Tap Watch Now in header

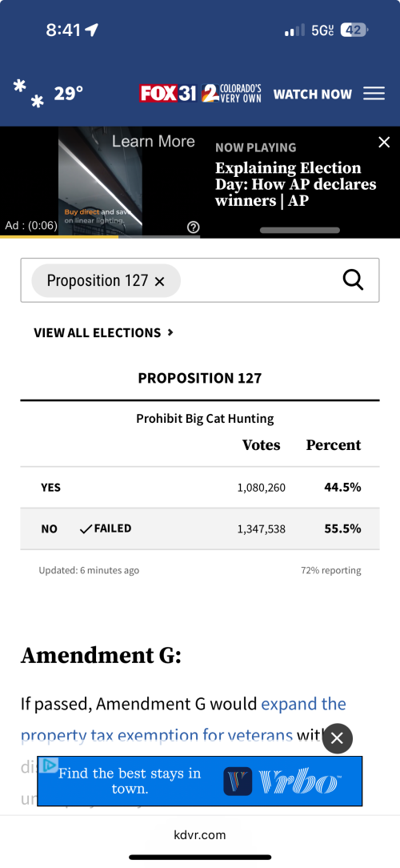(x=313, y=94)
